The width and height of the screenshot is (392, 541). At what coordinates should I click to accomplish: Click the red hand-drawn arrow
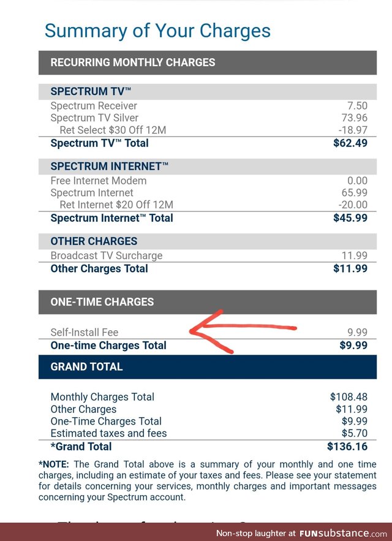click(243, 331)
